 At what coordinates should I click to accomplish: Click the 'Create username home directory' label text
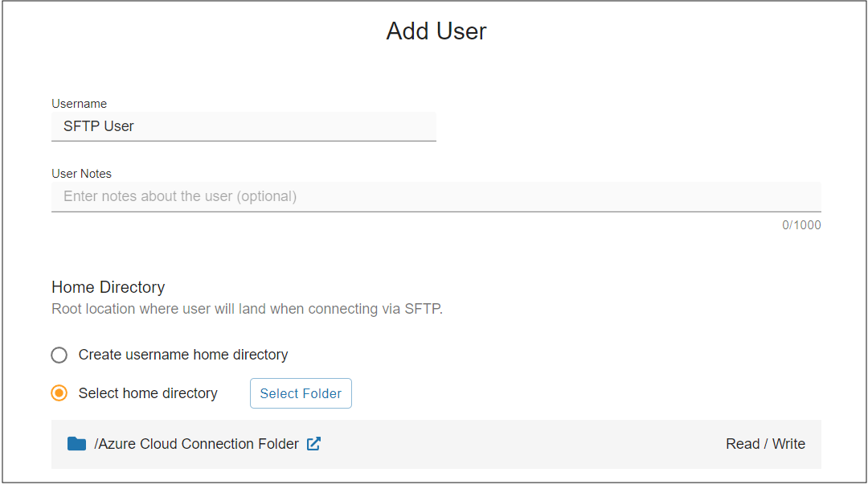pyautogui.click(x=183, y=355)
